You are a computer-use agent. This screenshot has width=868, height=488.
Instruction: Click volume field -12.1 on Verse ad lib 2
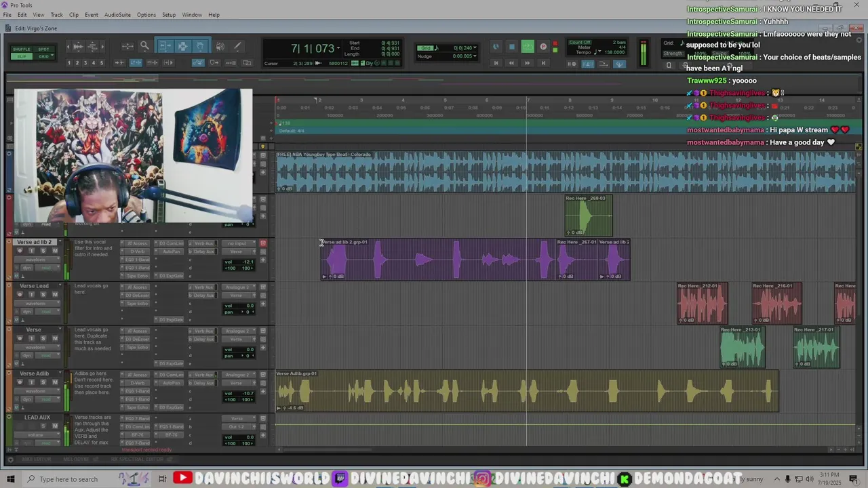coord(239,262)
